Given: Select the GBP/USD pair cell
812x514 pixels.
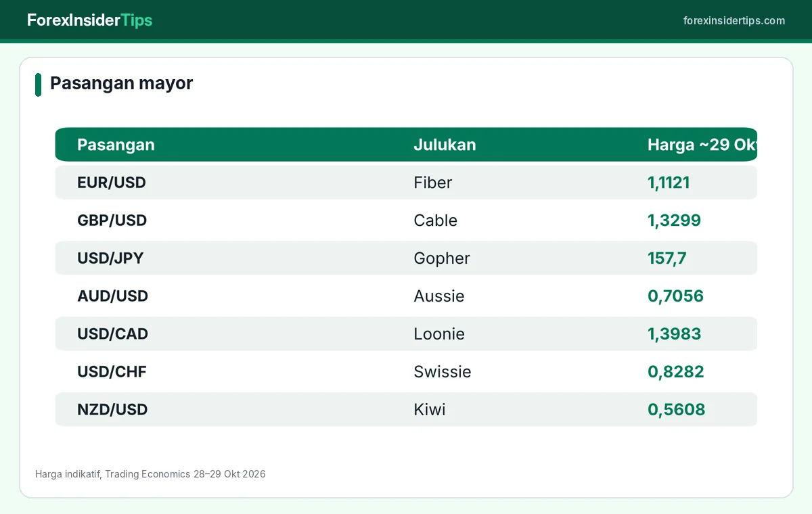Looking at the screenshot, I should point(112,220).
